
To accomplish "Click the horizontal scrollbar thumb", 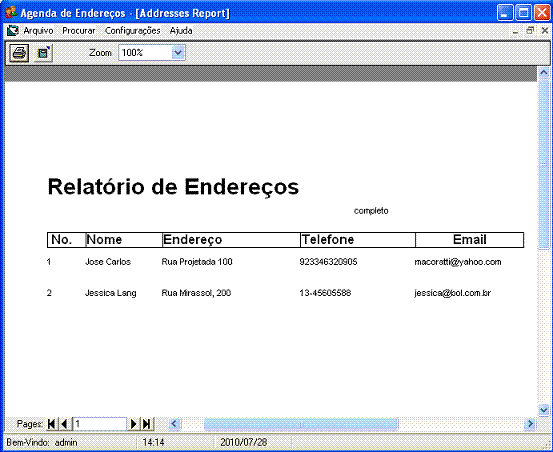I will (301, 424).
